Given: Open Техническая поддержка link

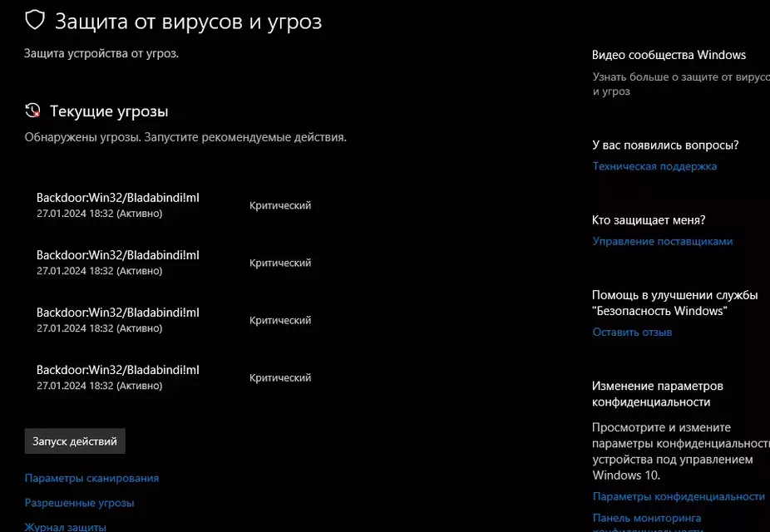Looking at the screenshot, I should click(x=654, y=166).
